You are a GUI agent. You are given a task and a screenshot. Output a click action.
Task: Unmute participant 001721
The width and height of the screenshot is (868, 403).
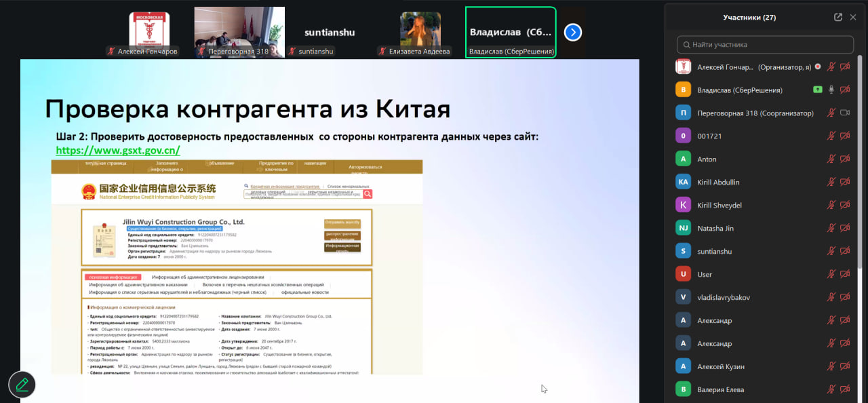831,135
